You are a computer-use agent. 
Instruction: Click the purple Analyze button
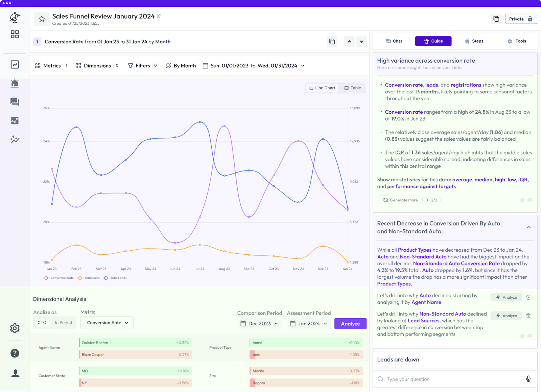pyautogui.click(x=350, y=324)
